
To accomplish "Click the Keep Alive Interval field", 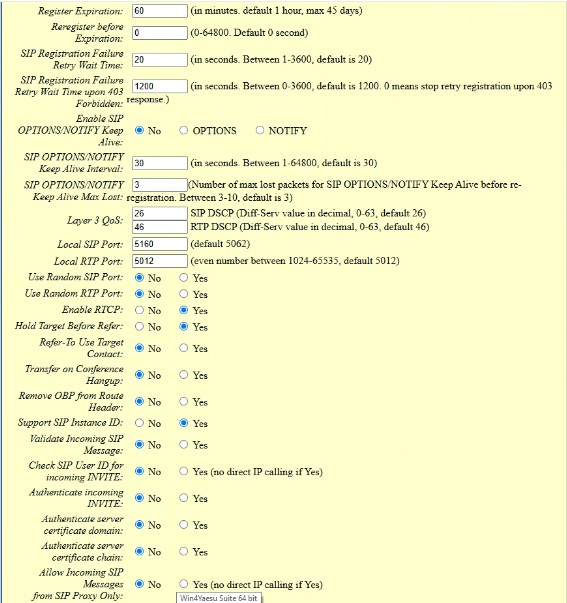I will pyautogui.click(x=160, y=163).
